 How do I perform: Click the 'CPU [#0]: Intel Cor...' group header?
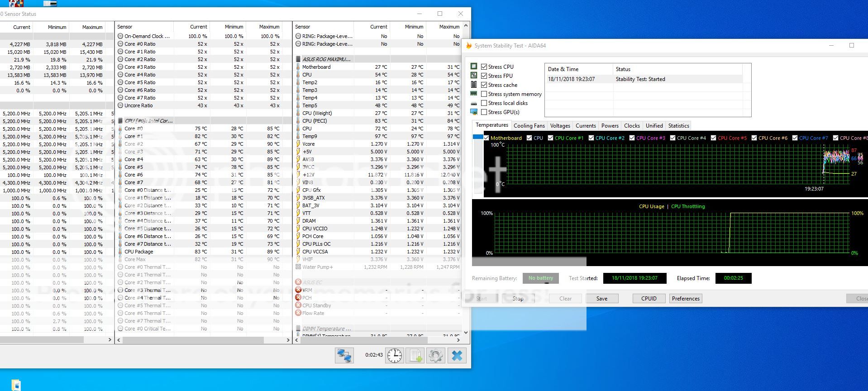click(x=204, y=121)
